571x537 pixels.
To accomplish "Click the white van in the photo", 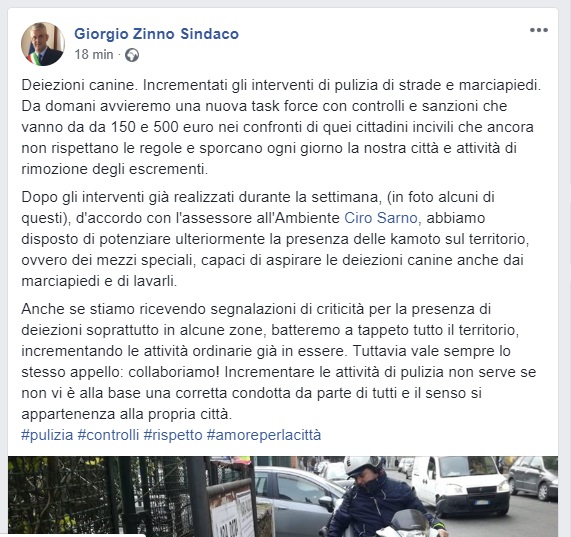I will (x=461, y=484).
